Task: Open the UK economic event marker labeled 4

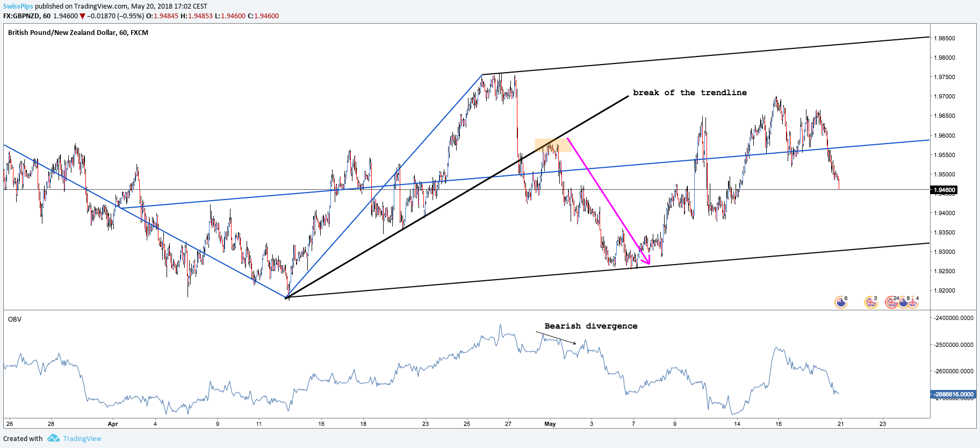Action: tap(913, 302)
